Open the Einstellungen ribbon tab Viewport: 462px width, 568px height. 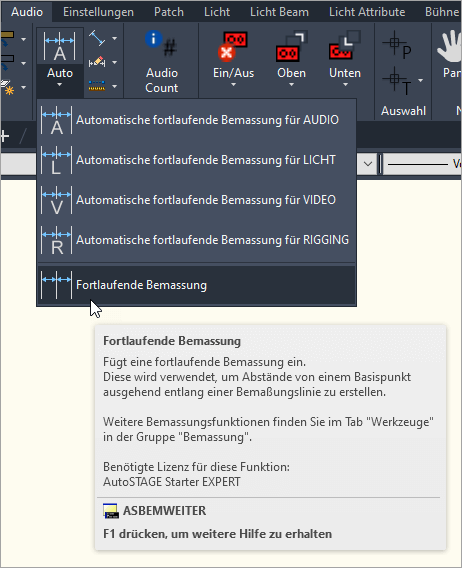99,12
